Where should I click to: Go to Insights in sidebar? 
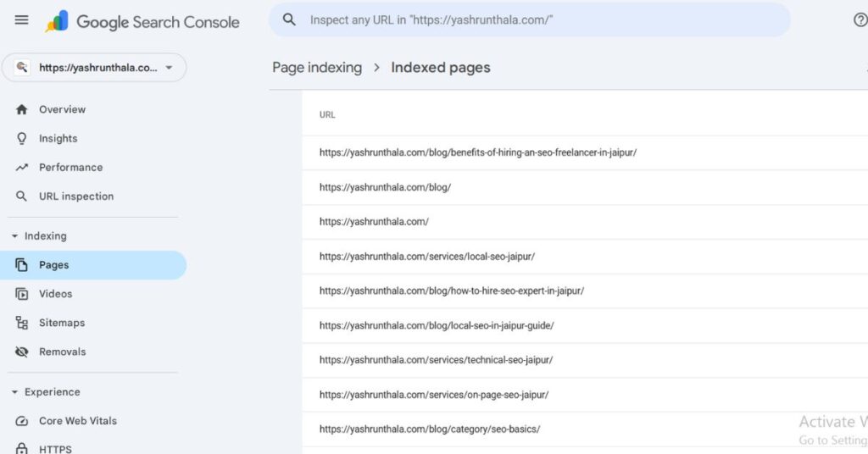(94, 138)
